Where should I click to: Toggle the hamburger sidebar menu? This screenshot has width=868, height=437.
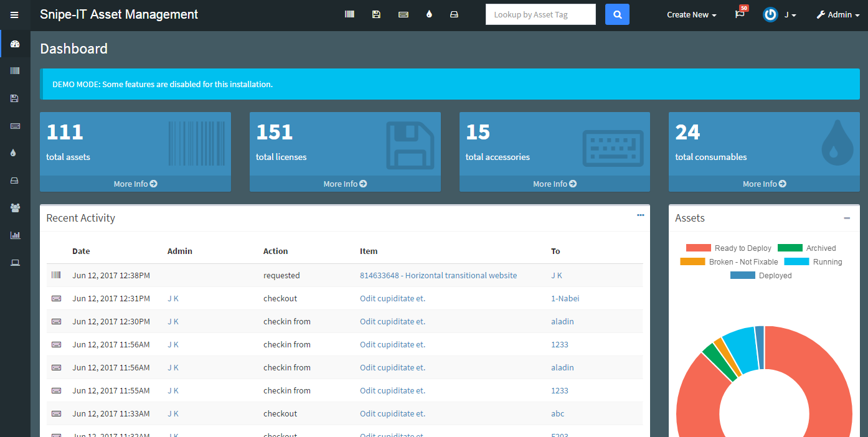[x=14, y=15]
